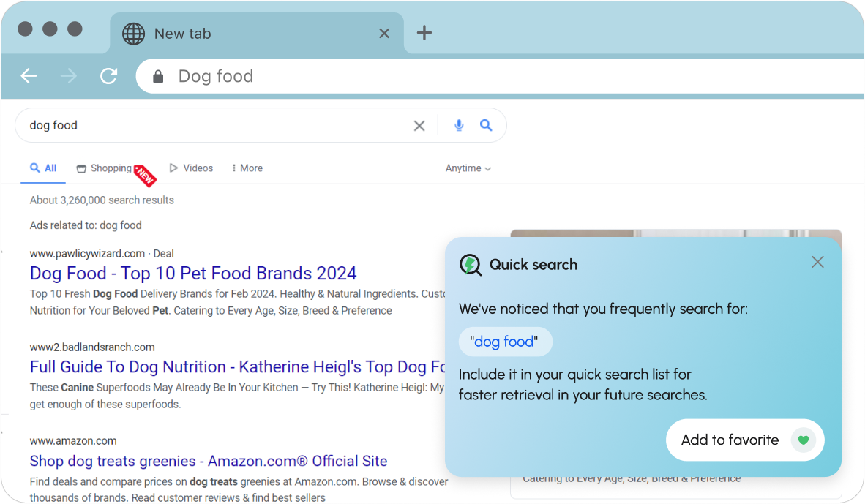Select the "dog food" suggestion chip
The width and height of the screenshot is (865, 504).
tap(505, 342)
